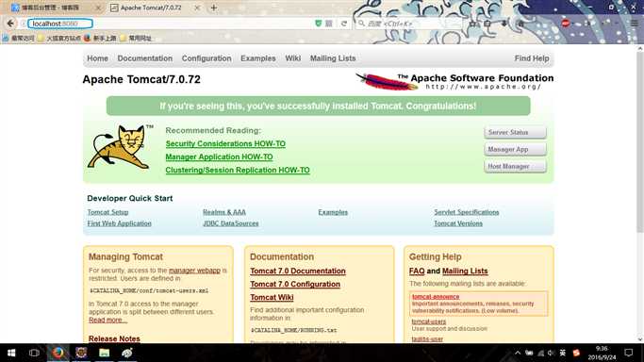Click the page vertical scrollbar thumb

pos(640,141)
